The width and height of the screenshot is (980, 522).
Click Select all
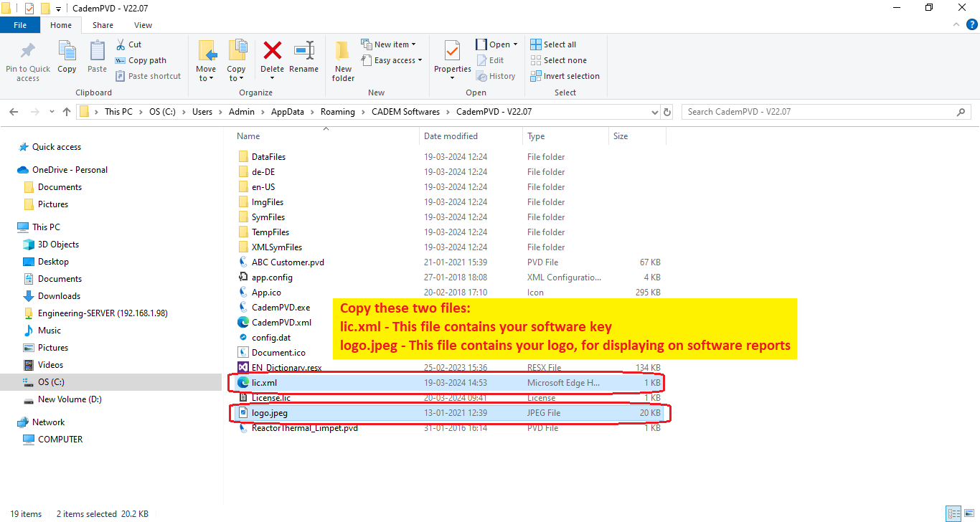click(553, 44)
